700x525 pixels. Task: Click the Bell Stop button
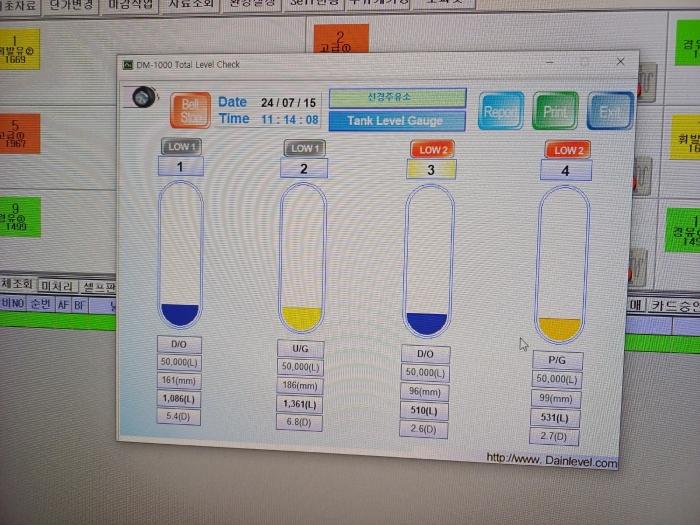[x=190, y=110]
